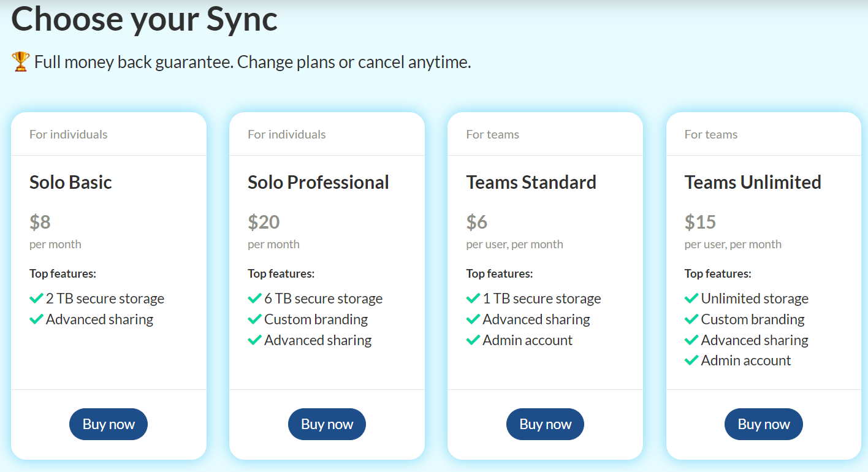Buy the Solo Basic plan
This screenshot has height=472, width=868.
[x=108, y=424]
